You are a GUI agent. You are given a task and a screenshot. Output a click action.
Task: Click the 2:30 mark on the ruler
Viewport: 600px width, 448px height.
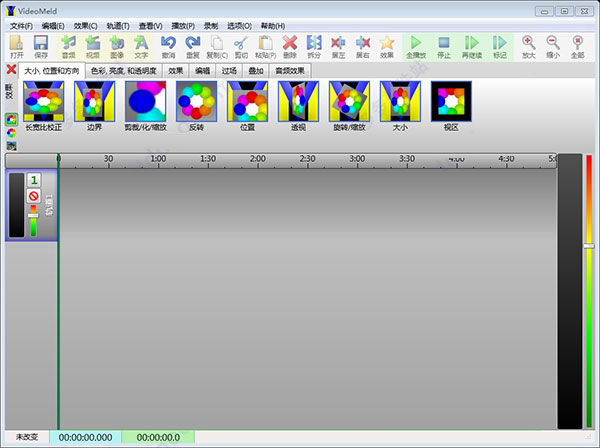point(307,158)
